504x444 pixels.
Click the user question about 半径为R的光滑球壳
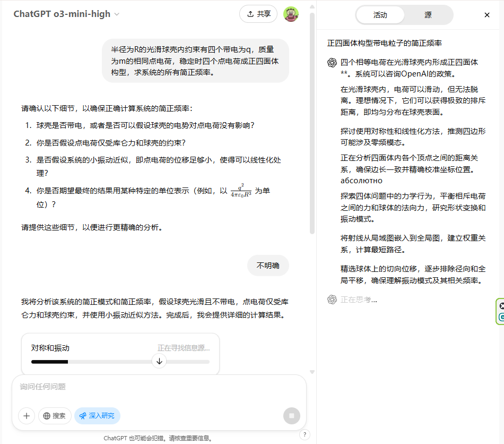point(195,61)
